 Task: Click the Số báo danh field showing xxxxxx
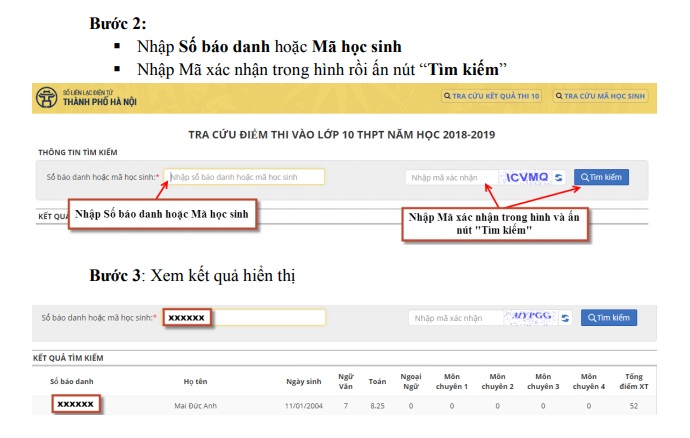pyautogui.click(x=245, y=317)
